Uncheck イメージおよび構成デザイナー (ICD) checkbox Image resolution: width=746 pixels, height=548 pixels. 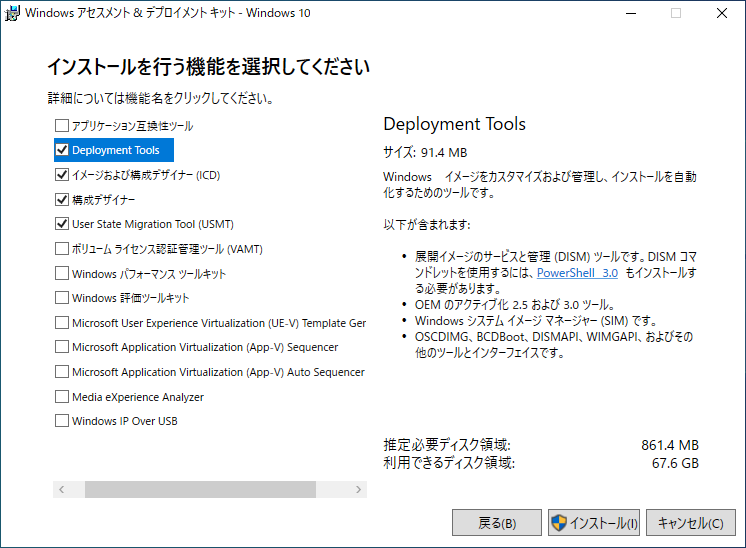tap(62, 175)
